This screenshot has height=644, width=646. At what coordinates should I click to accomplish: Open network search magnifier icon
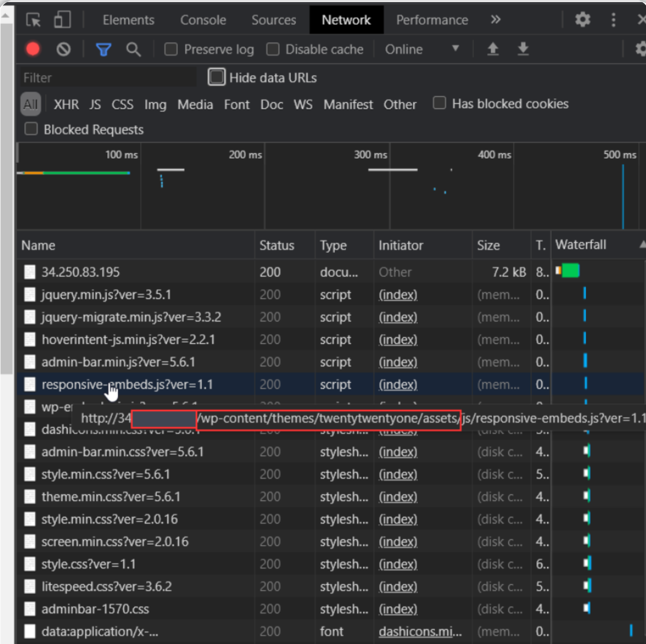pos(133,49)
